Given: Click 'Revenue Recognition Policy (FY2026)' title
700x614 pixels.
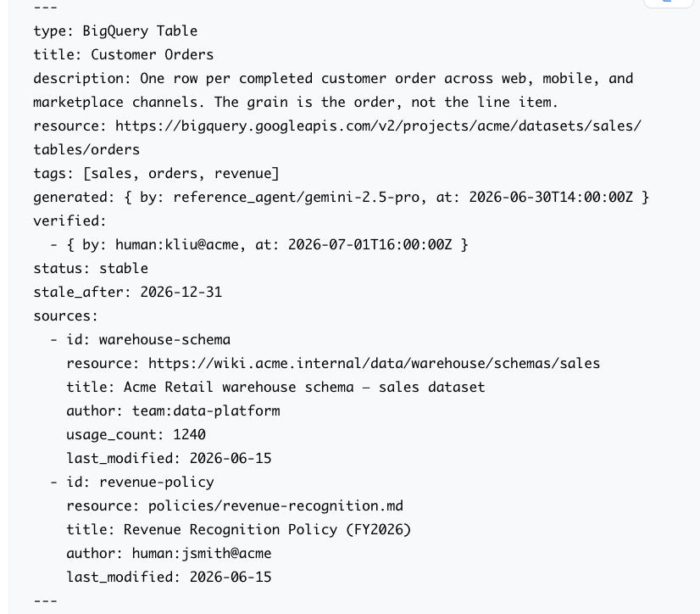Looking at the screenshot, I should tap(267, 529).
